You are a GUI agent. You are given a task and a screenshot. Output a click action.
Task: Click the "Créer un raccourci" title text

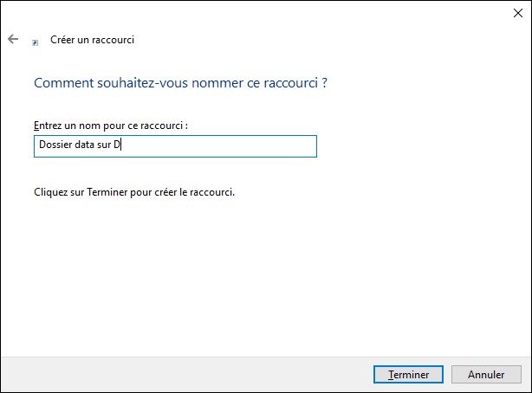[93, 40]
